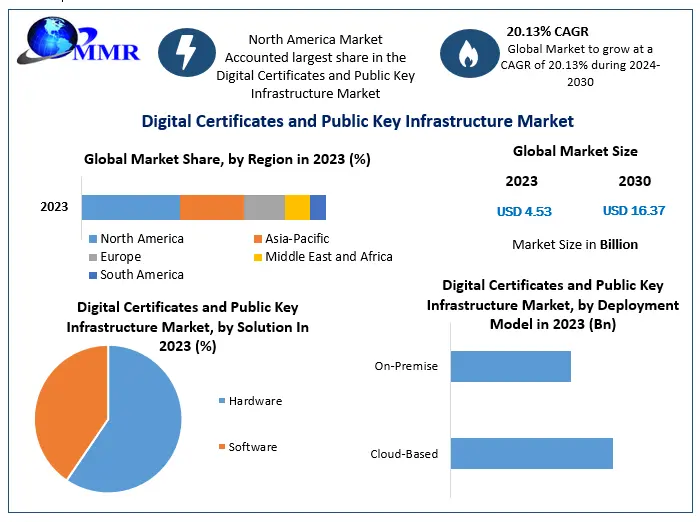Click the Middle East and Africa legend marker
This screenshot has width=700, height=522.
coord(258,257)
